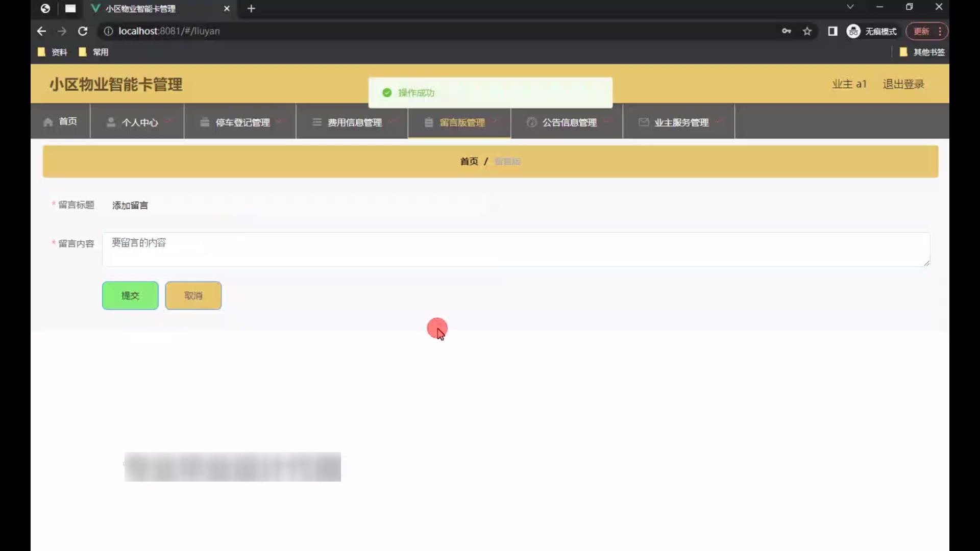Click the envelope icon beside 业主服务管理
The image size is (980, 551).
(644, 122)
